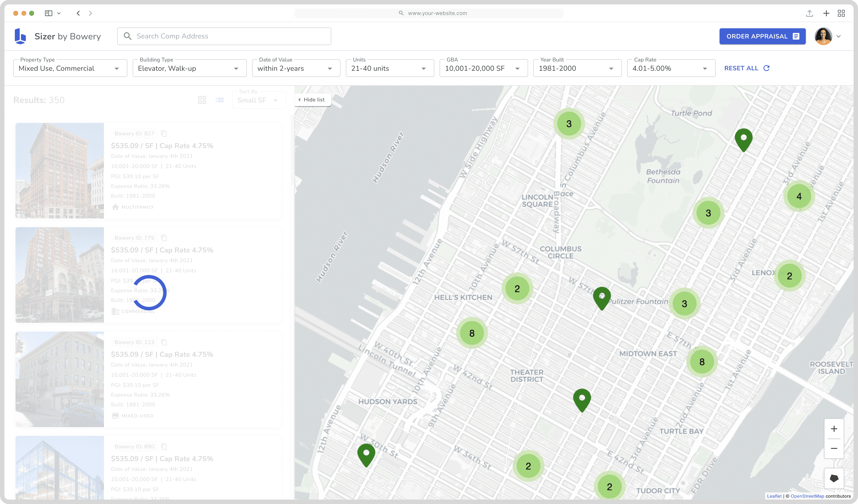The image size is (858, 504).
Task: Open the cluster of 3 below Bethesda Fountain
Action: pyautogui.click(x=708, y=213)
